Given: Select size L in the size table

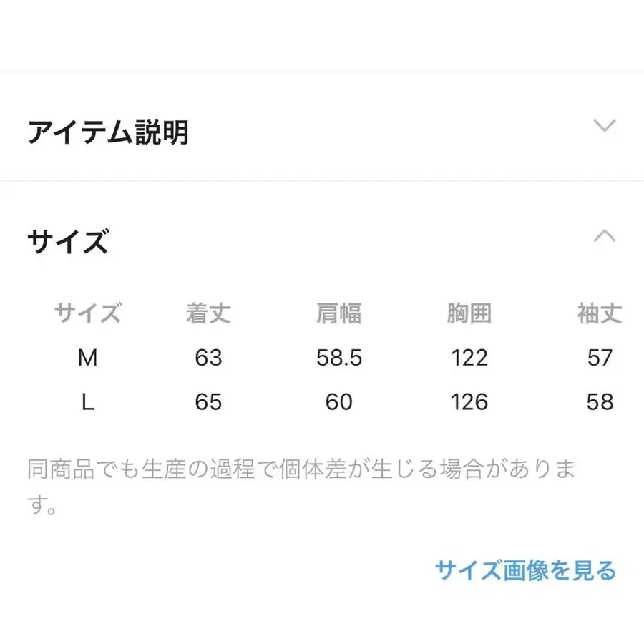Looking at the screenshot, I should coord(87,402).
